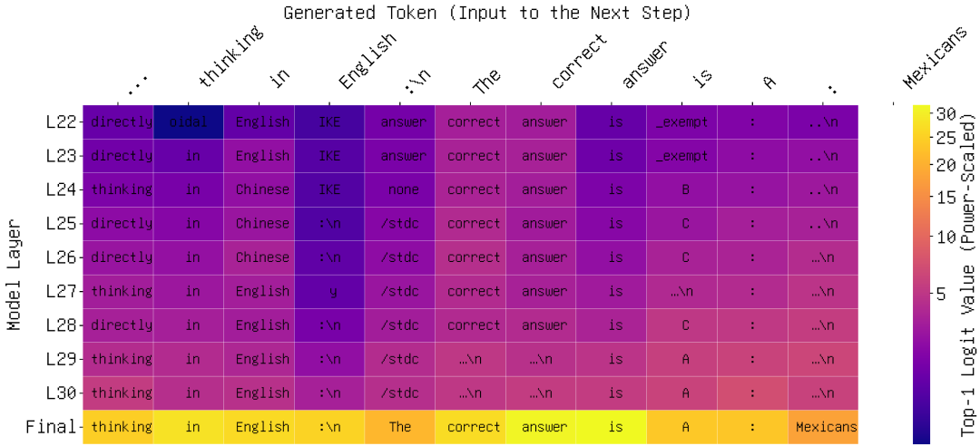Select the 'correct' column header label
This screenshot has height=446, width=980.
tap(578, 62)
